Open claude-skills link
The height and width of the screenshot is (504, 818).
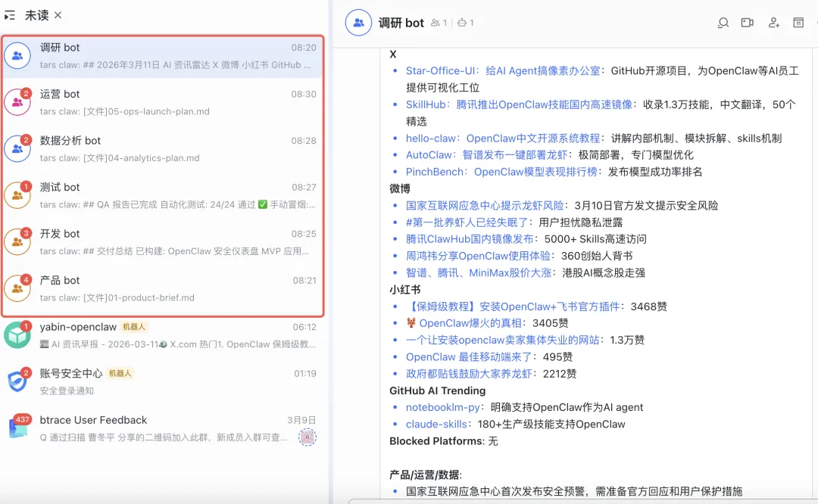pyautogui.click(x=436, y=425)
